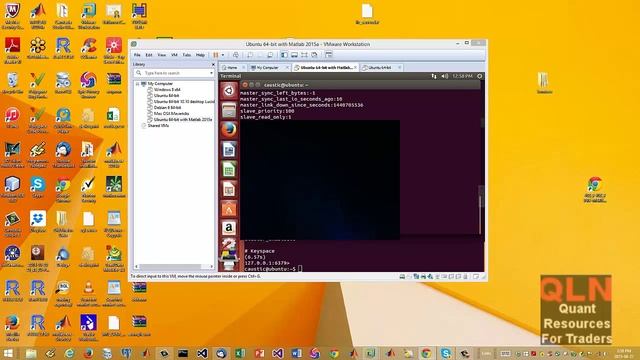Open the Windows Start button

click(8, 353)
